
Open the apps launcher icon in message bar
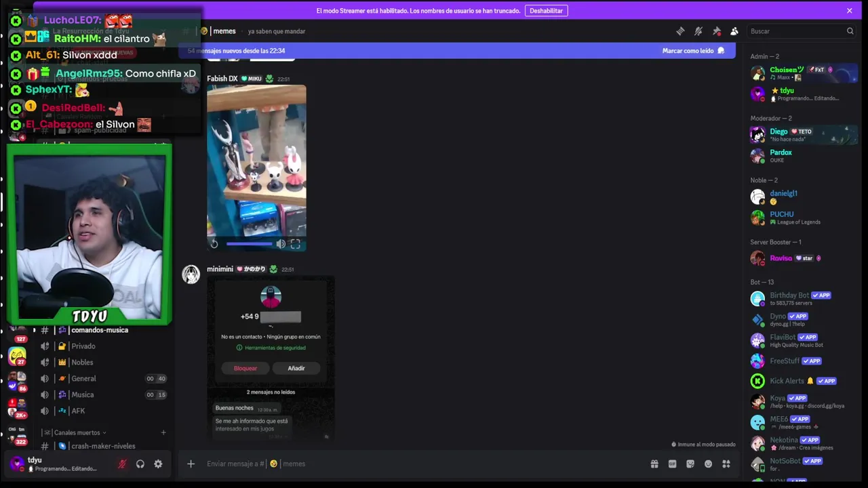[x=726, y=464]
